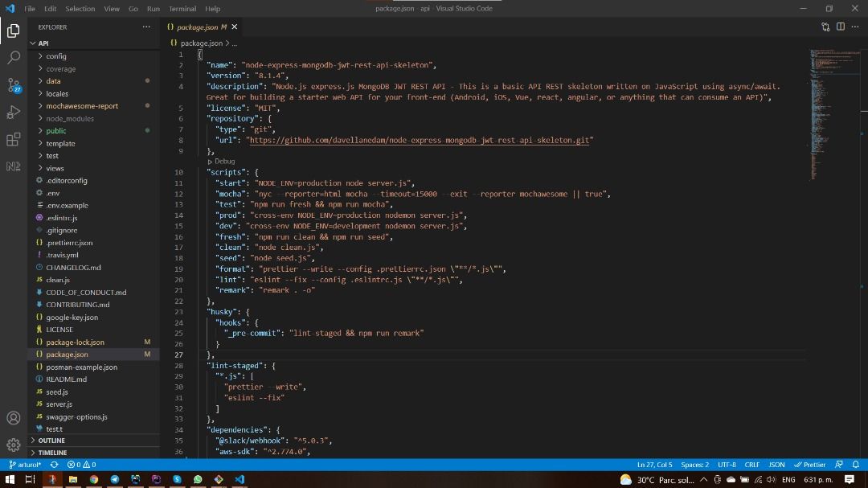Click the Debug code lens above scripts
Image resolution: width=868 pixels, height=488 pixels.
coord(224,161)
